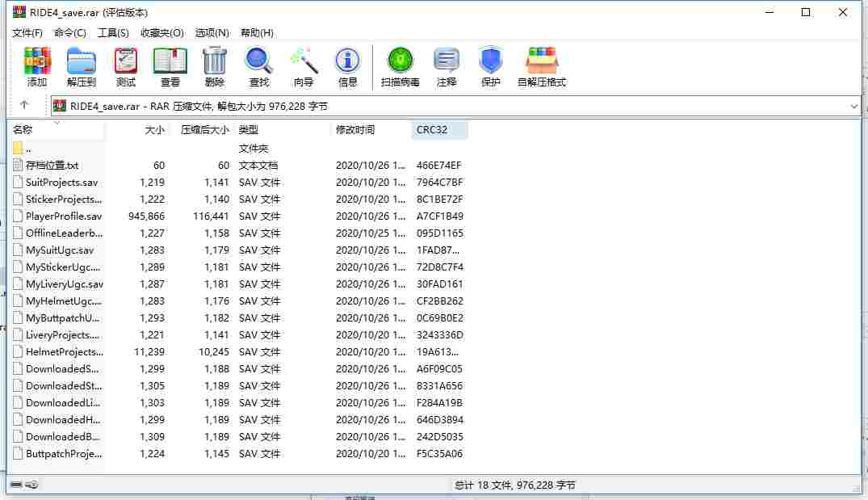Screen dimensions: 868x500
Task: Open the Find (查找) magnifier tool
Action: [258, 66]
